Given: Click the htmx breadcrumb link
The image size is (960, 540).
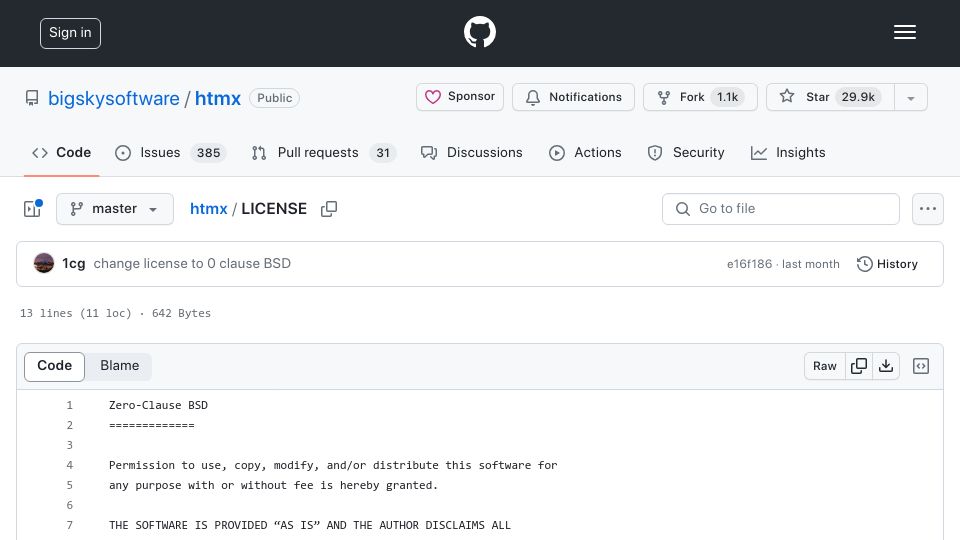Looking at the screenshot, I should click(x=208, y=209).
